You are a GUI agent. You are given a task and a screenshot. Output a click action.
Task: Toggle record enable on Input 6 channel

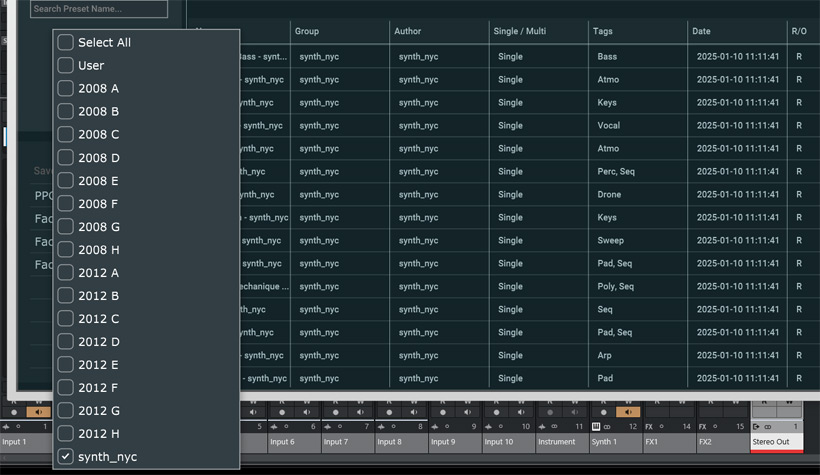[282, 412]
